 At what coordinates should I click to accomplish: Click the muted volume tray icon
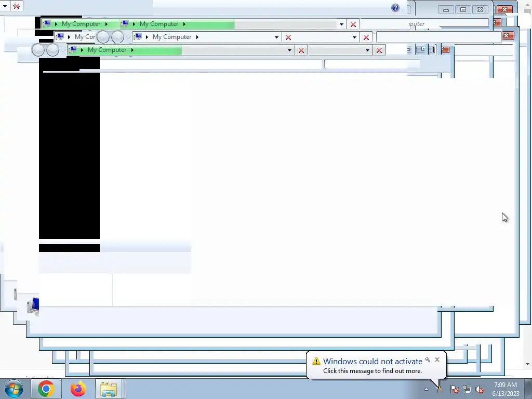click(480, 389)
